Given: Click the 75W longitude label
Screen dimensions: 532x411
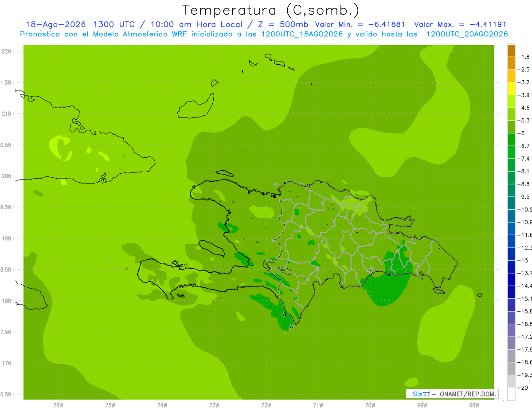Looking at the screenshot, I should 110,405.
